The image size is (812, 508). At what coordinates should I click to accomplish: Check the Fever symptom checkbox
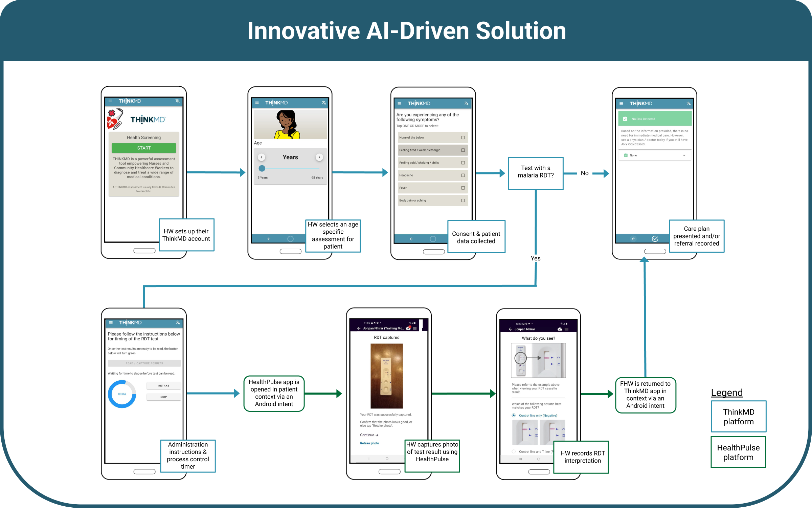click(x=463, y=188)
